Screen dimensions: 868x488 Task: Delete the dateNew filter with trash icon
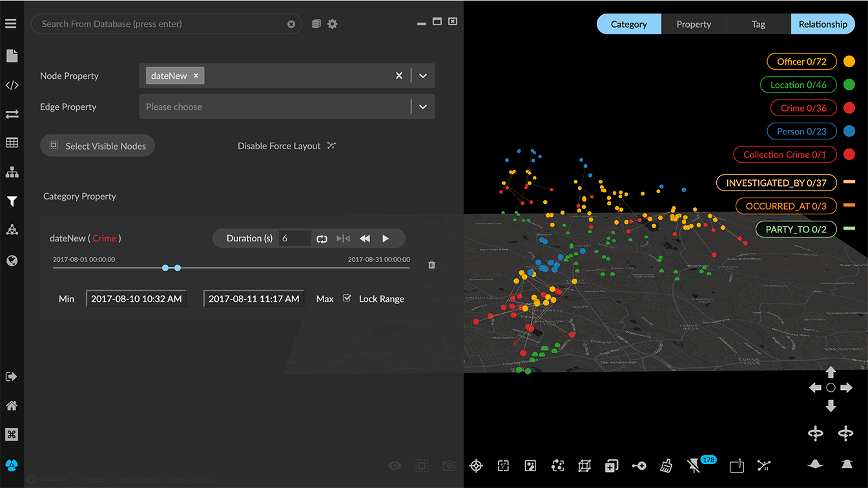[432, 265]
